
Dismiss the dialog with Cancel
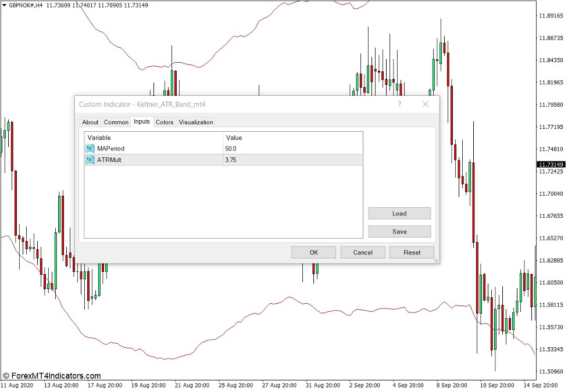pos(363,252)
